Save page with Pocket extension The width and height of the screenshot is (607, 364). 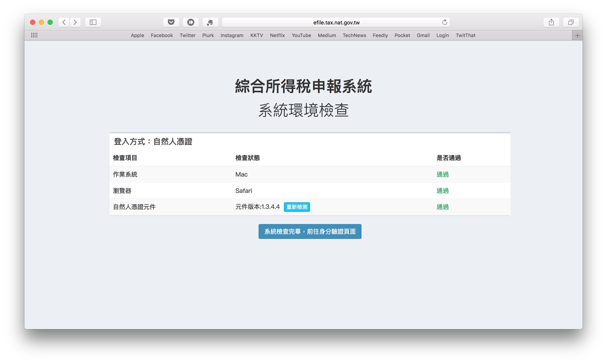click(x=171, y=22)
